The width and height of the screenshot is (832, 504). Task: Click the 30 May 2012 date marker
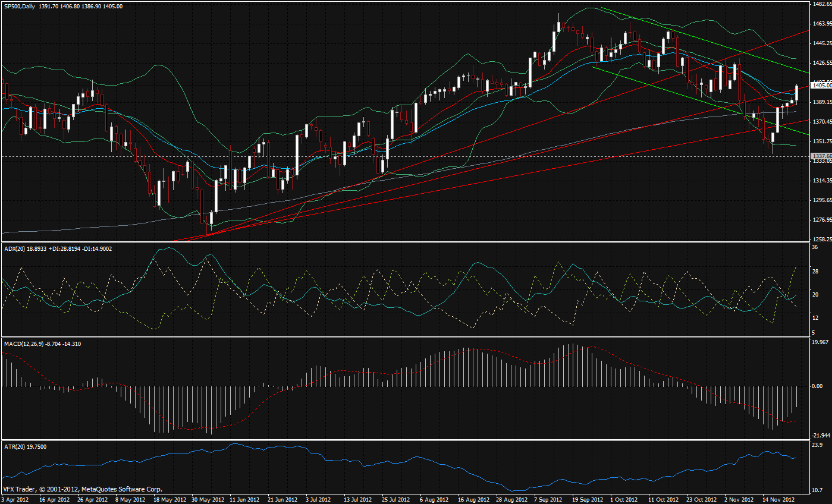212,500
